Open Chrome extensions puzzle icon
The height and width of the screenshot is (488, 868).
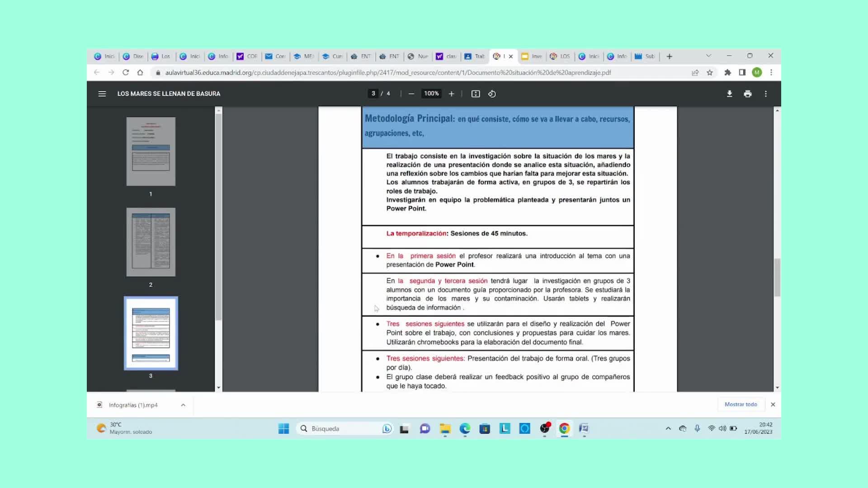pos(727,72)
